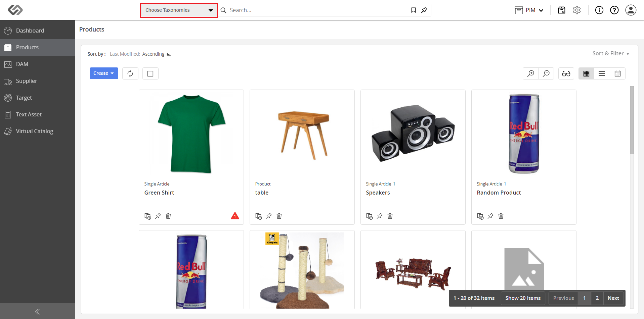The height and width of the screenshot is (319, 644).
Task: Switch to table view icon
Action: pyautogui.click(x=617, y=73)
